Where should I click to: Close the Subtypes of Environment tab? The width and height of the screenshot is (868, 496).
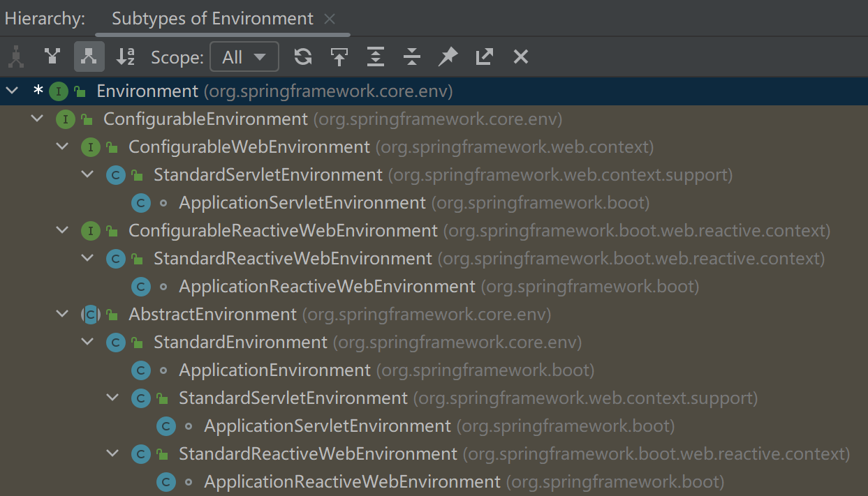[330, 19]
